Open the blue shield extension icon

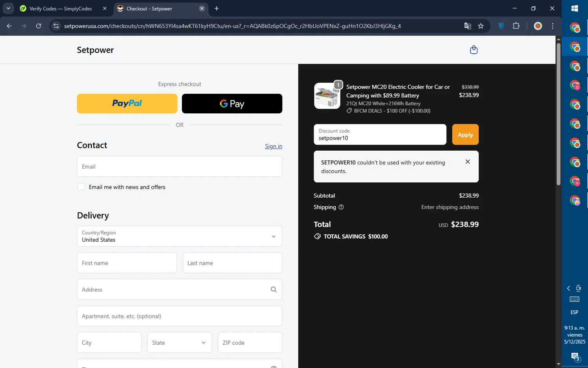[501, 26]
